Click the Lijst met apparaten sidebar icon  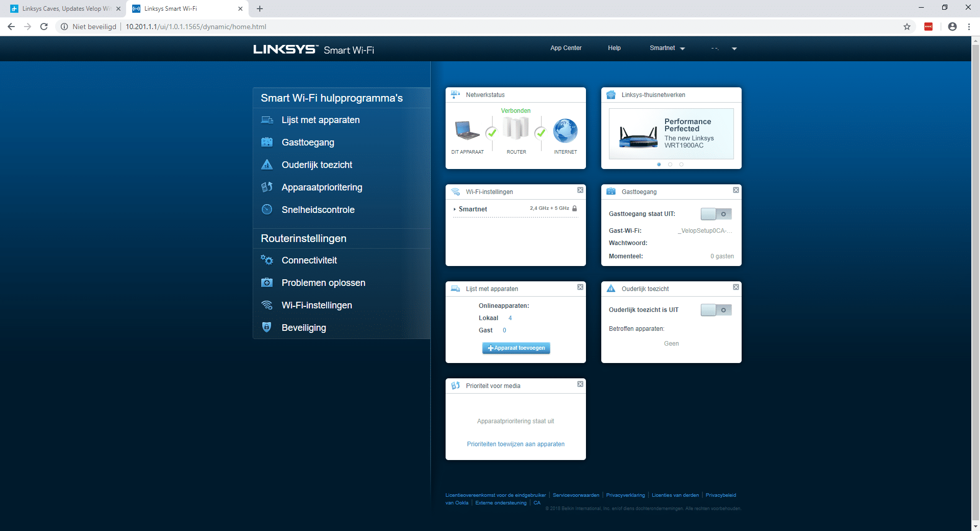pos(267,120)
